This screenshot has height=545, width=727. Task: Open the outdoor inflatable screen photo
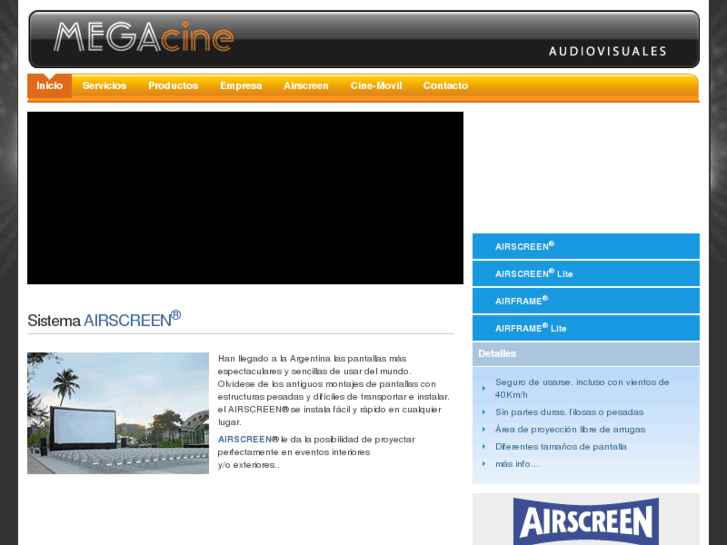pos(118,413)
